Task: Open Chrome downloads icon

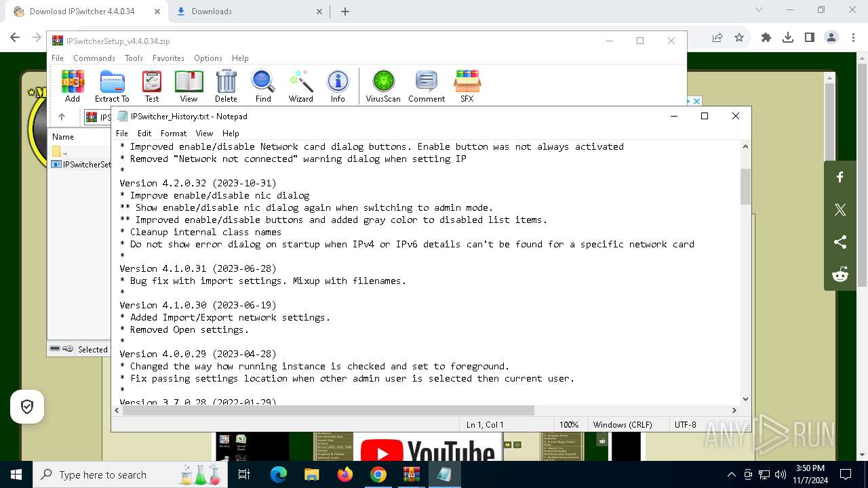Action: pyautogui.click(x=788, y=38)
